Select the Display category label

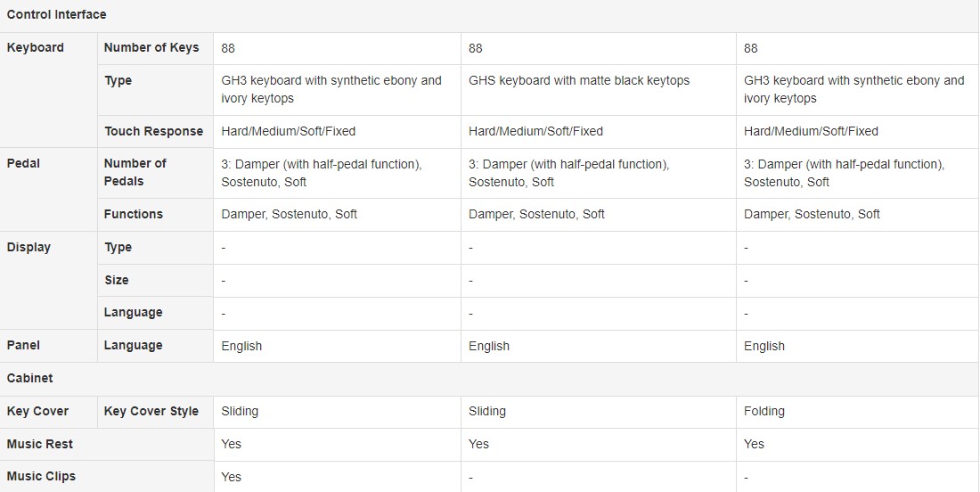pos(29,247)
